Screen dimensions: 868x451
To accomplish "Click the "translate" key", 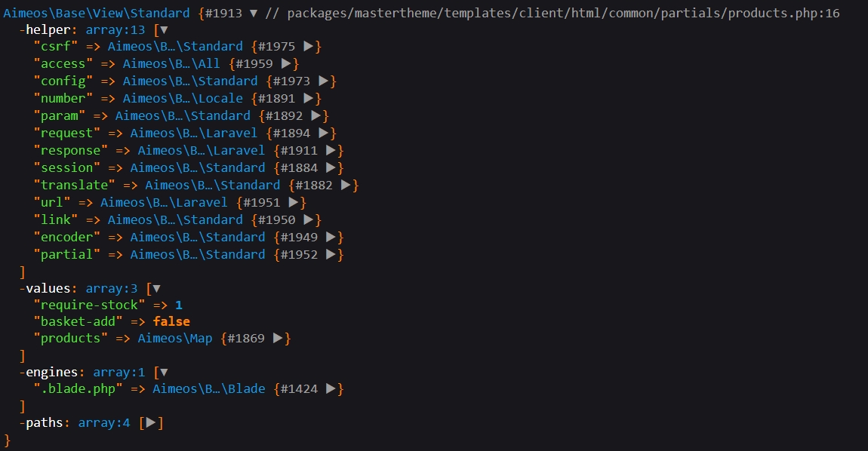I will click(74, 185).
